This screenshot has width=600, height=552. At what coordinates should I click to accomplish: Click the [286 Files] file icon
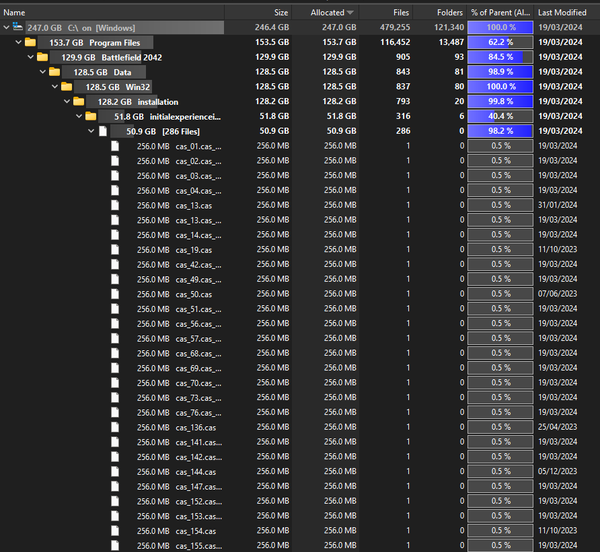tap(103, 131)
